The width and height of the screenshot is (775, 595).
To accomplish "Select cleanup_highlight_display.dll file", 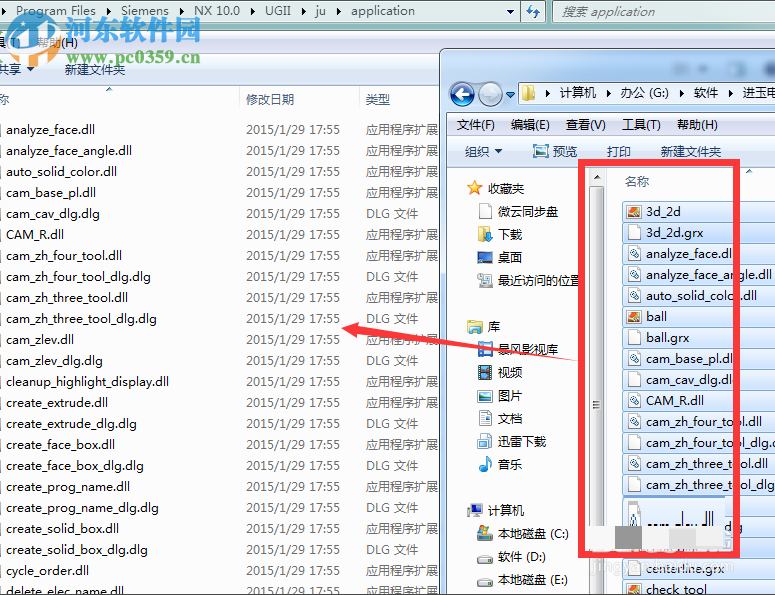I will (x=87, y=382).
